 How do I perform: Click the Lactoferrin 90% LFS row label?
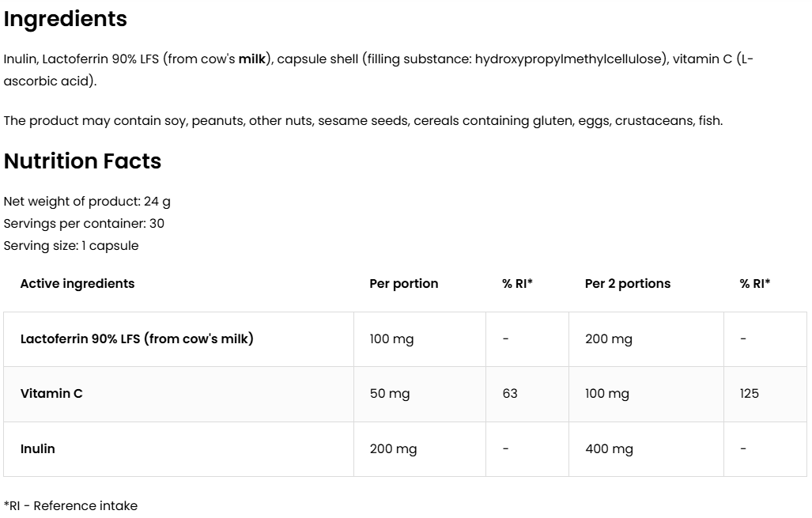click(x=137, y=339)
